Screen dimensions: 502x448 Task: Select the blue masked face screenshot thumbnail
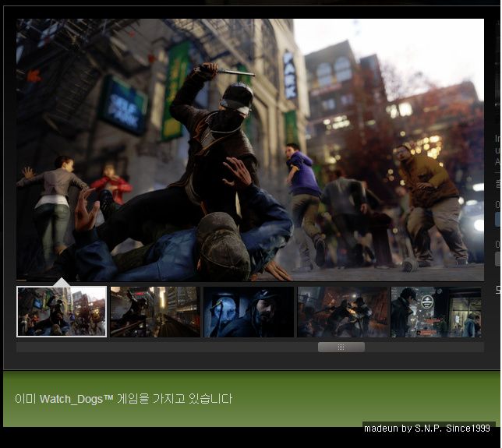249,312
